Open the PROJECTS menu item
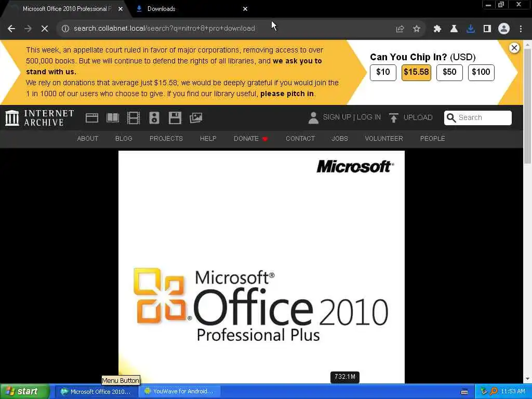 166,138
